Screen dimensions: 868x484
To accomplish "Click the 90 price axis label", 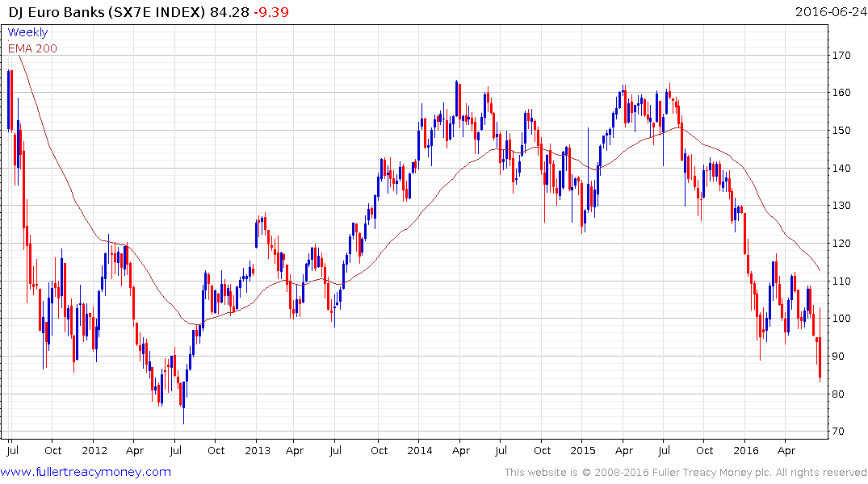I will (838, 356).
